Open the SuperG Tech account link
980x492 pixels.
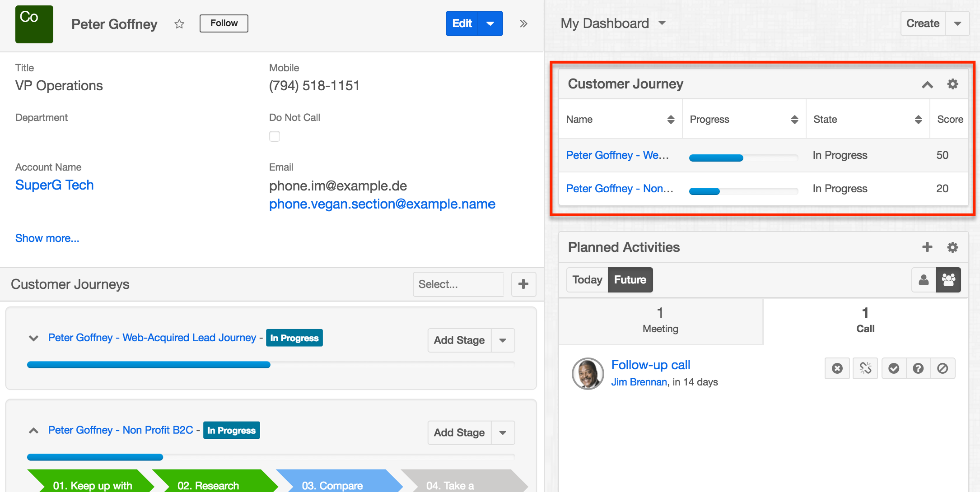55,185
